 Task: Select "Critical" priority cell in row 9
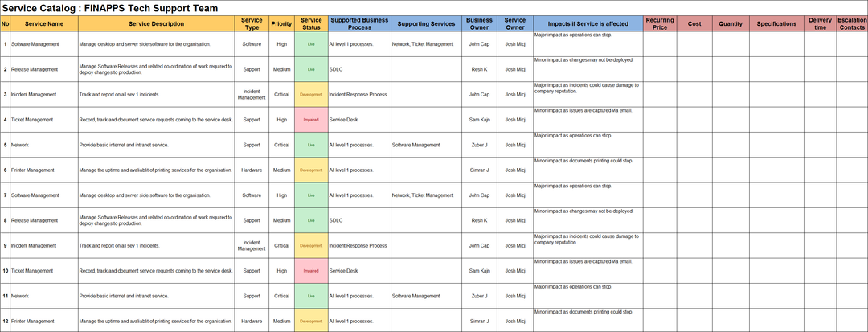click(x=281, y=245)
